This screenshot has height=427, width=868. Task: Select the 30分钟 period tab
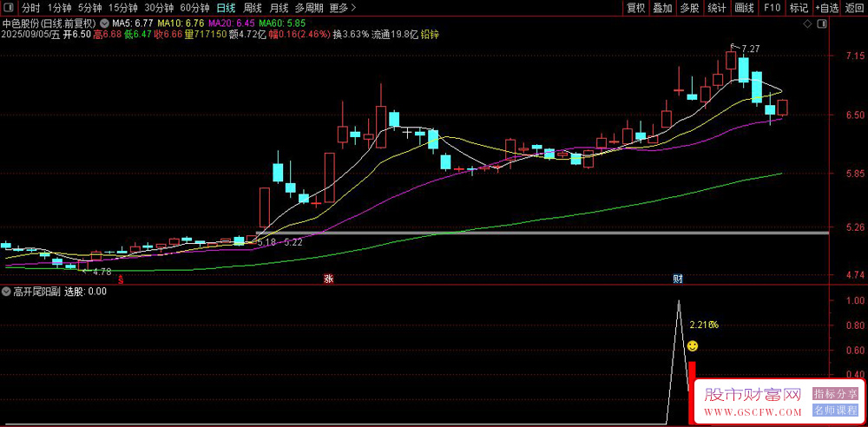(159, 8)
